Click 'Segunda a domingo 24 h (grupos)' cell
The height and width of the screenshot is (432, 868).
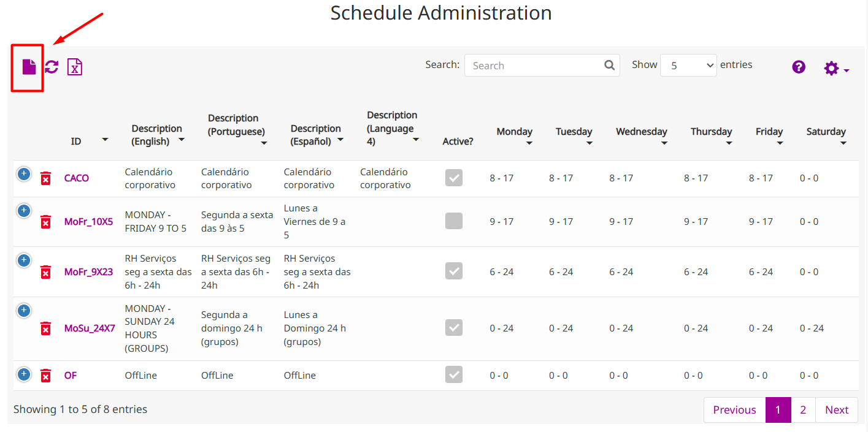click(x=232, y=328)
